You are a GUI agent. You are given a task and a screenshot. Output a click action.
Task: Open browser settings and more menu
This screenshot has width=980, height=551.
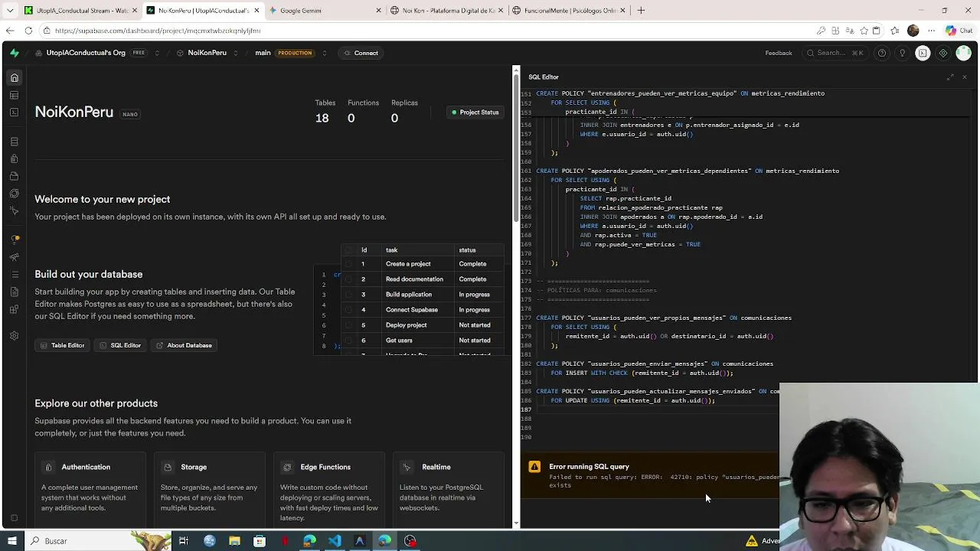pos(932,31)
